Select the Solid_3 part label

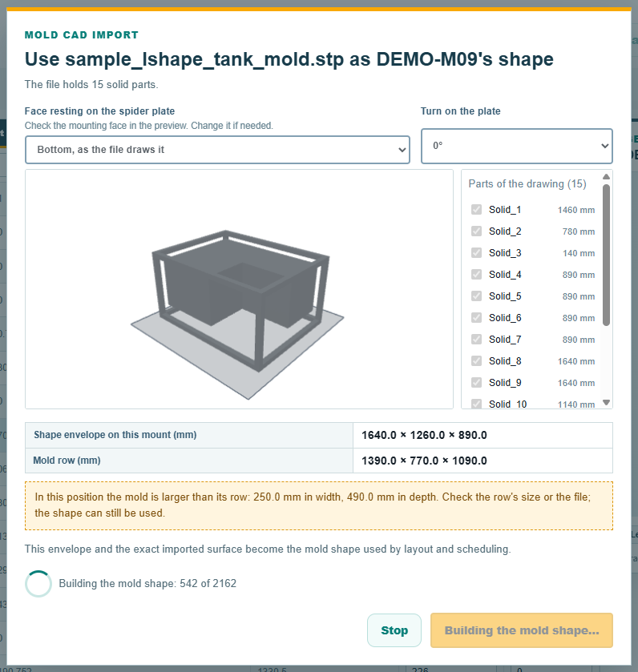click(x=505, y=253)
